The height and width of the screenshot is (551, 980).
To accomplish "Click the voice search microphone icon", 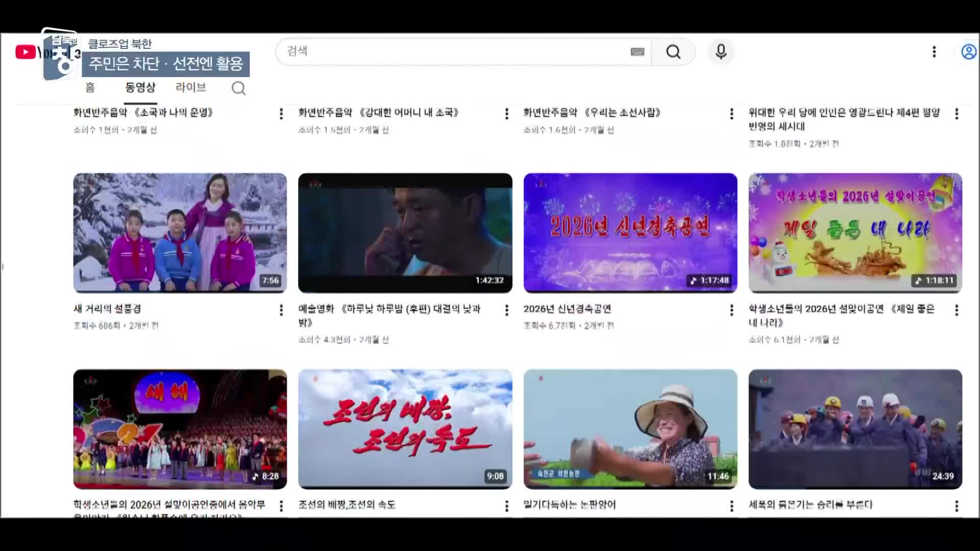I will point(721,52).
